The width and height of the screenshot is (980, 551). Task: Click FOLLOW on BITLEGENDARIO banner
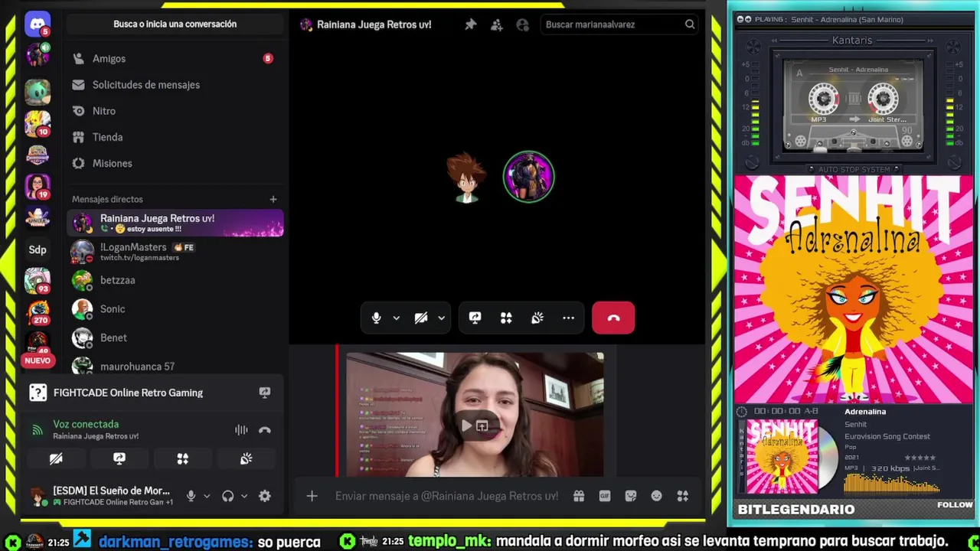(x=955, y=504)
